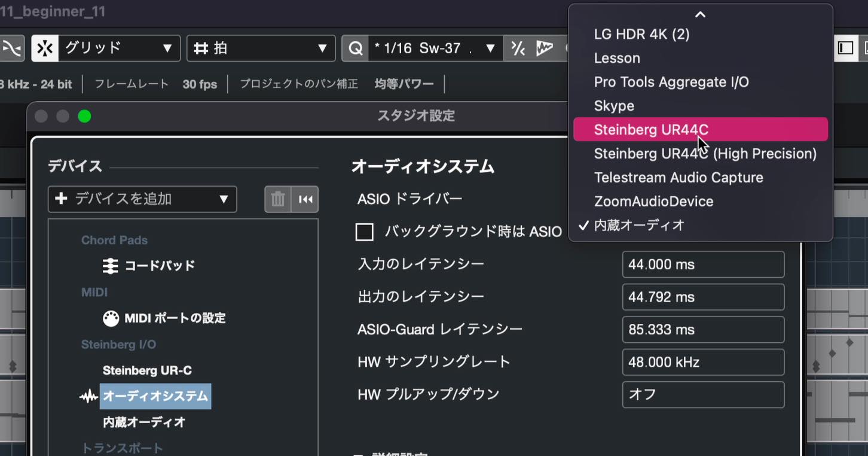Click the MIDI port connector icon
This screenshot has width=868, height=456.
coord(111,318)
